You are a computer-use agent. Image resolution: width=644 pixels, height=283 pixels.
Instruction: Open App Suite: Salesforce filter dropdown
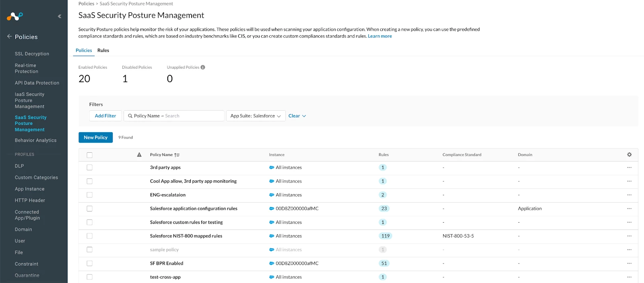pos(256,116)
